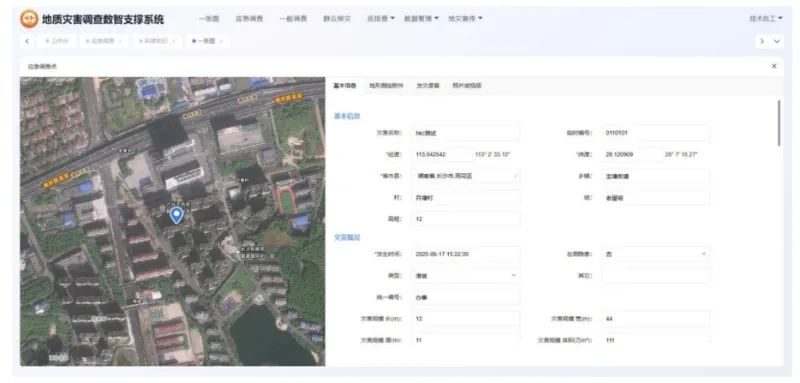Open the 技术员工 user dropdown menu

click(766, 19)
